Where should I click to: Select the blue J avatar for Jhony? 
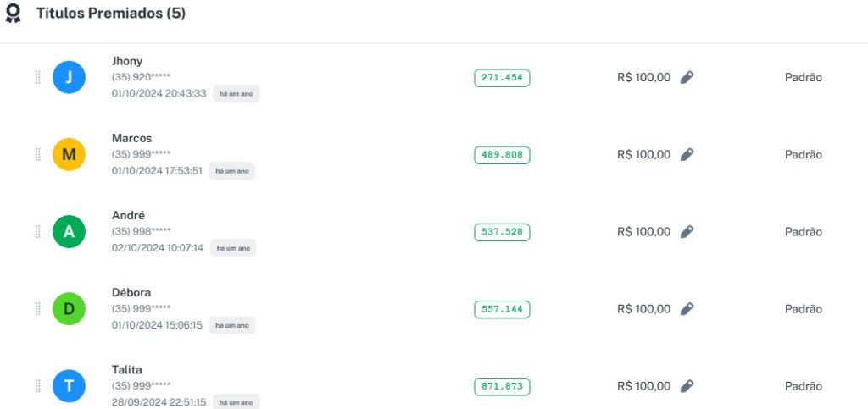(x=69, y=78)
